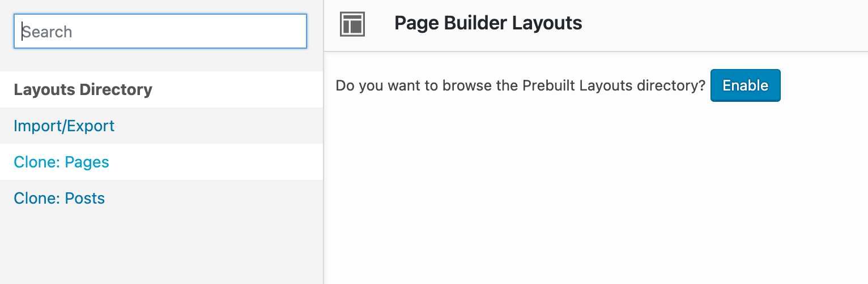
Task: Place the cursor in the layouts search box
Action: (160, 31)
